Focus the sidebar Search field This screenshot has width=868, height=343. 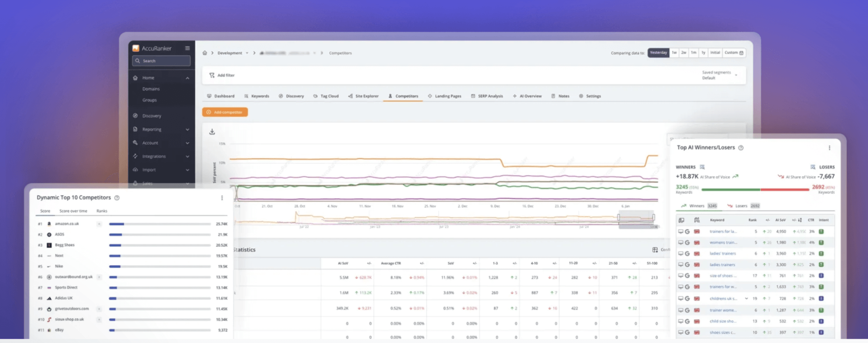pos(161,61)
